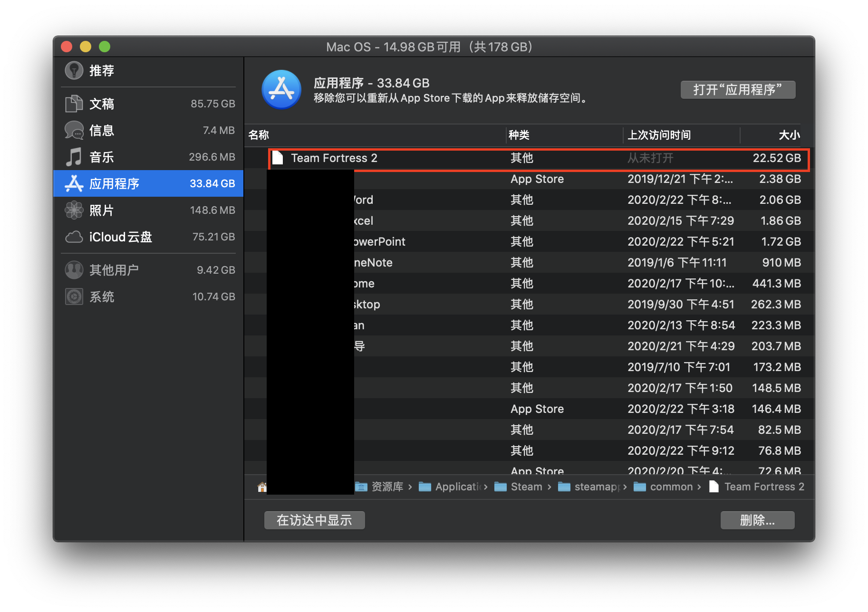Screen dimensions: 868x612
Task: Sort by 上次访问时间 column header
Action: 659,135
